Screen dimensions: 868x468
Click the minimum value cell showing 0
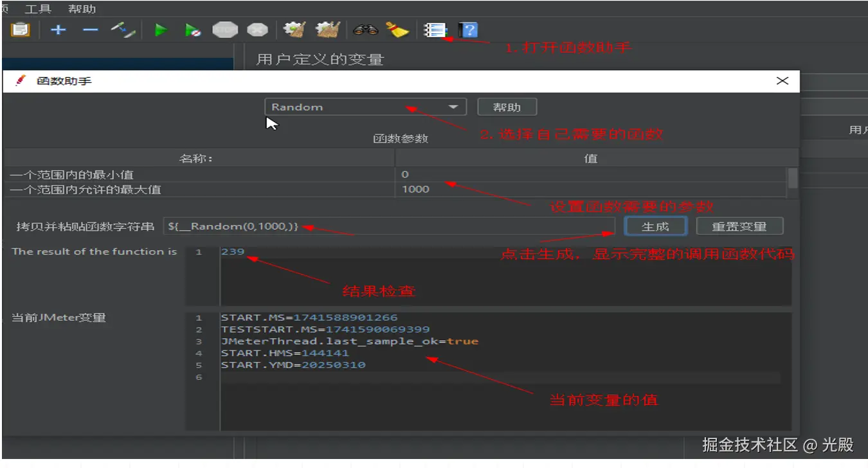click(x=590, y=174)
